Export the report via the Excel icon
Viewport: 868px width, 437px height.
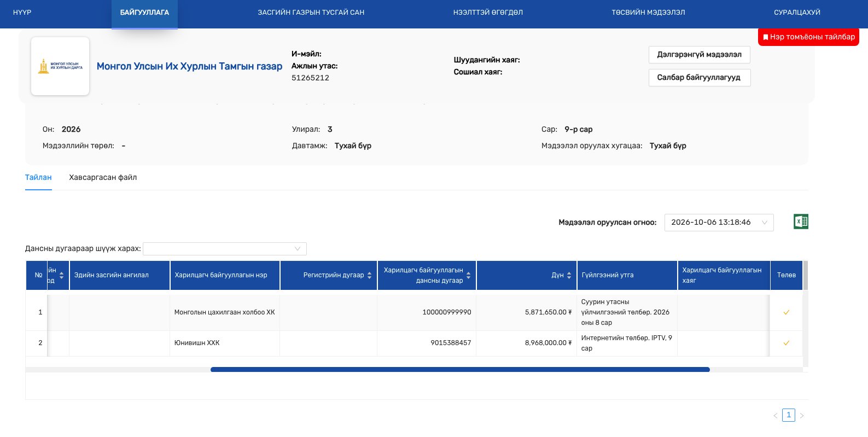(x=801, y=222)
